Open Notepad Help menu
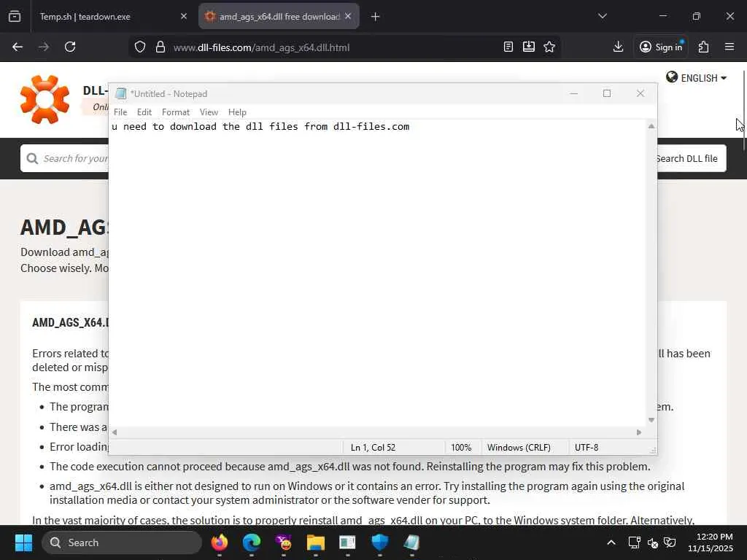The height and width of the screenshot is (560, 747). pos(237,112)
